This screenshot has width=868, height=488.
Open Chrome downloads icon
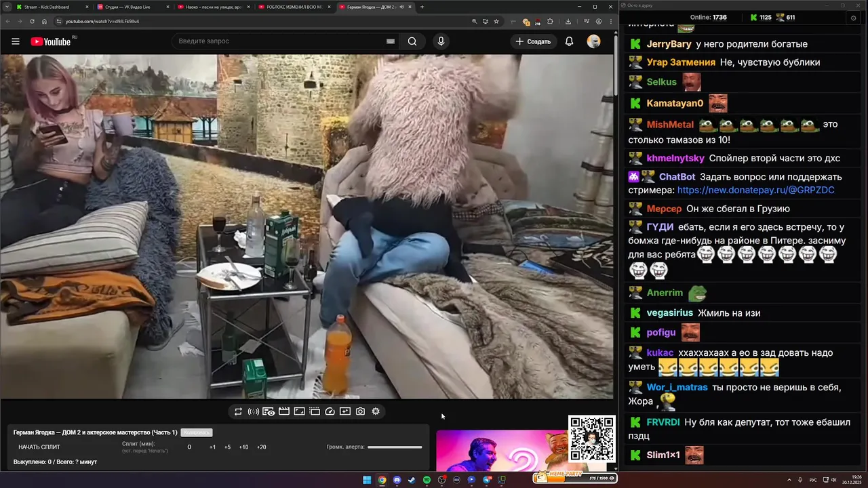click(x=568, y=21)
